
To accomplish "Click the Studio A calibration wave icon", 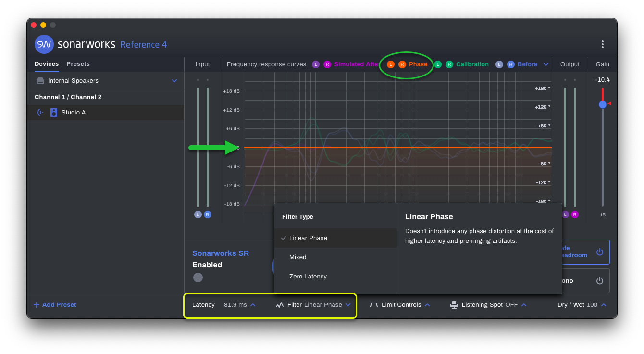I will tap(40, 113).
